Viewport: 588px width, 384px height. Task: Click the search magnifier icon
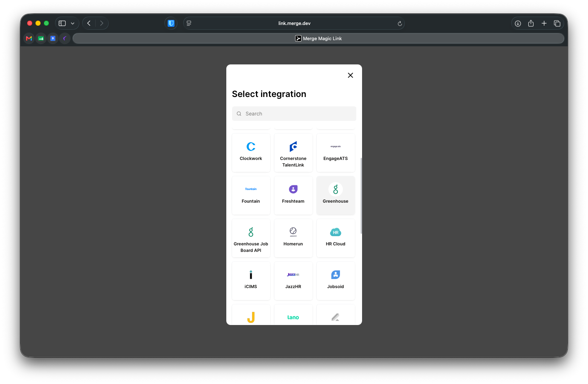tap(239, 114)
